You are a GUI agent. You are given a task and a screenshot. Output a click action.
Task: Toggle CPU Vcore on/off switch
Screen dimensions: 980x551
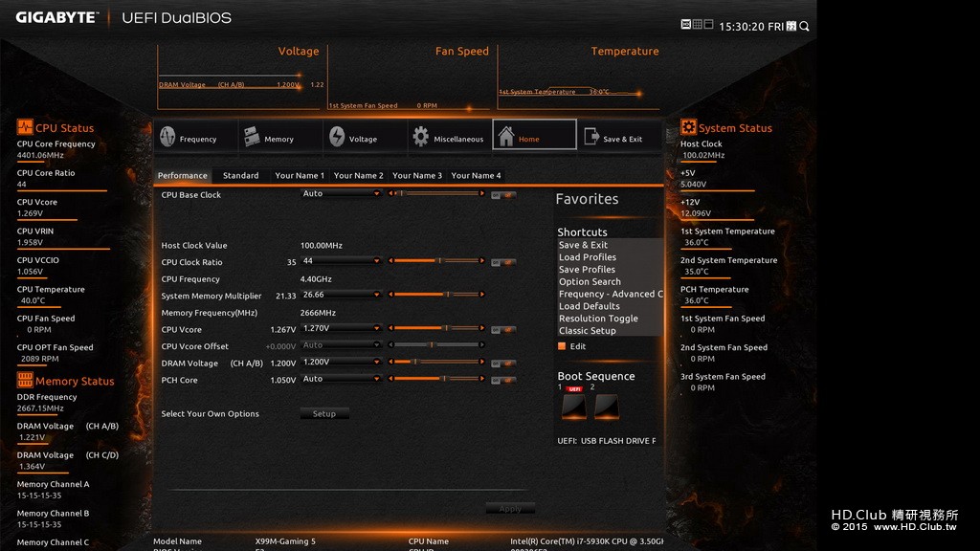point(503,330)
